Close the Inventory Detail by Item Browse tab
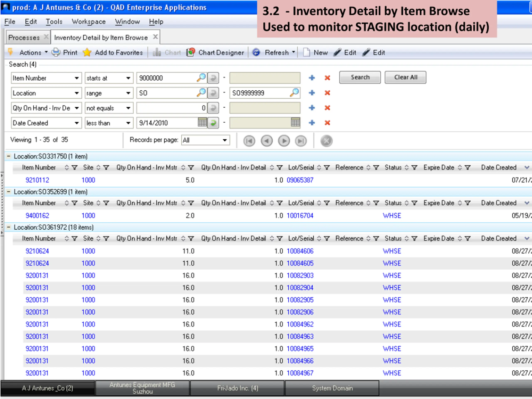The width and height of the screenshot is (532, 399). tap(156, 37)
